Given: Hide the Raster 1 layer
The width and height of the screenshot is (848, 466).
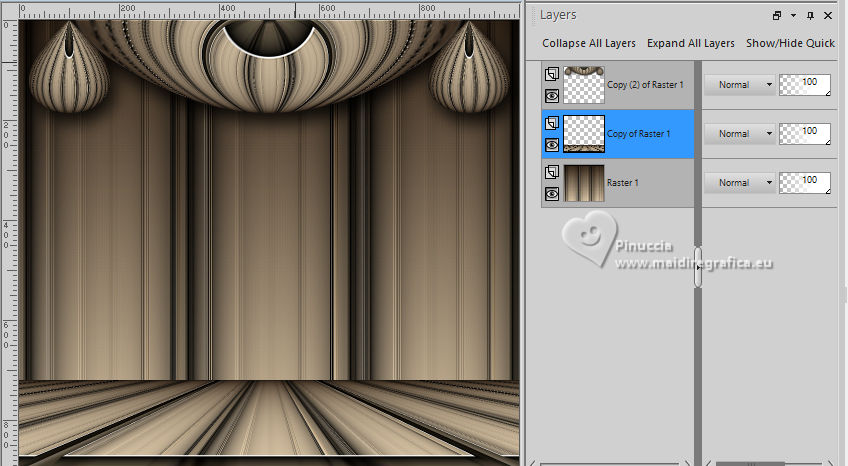Looking at the screenshot, I should [x=551, y=193].
